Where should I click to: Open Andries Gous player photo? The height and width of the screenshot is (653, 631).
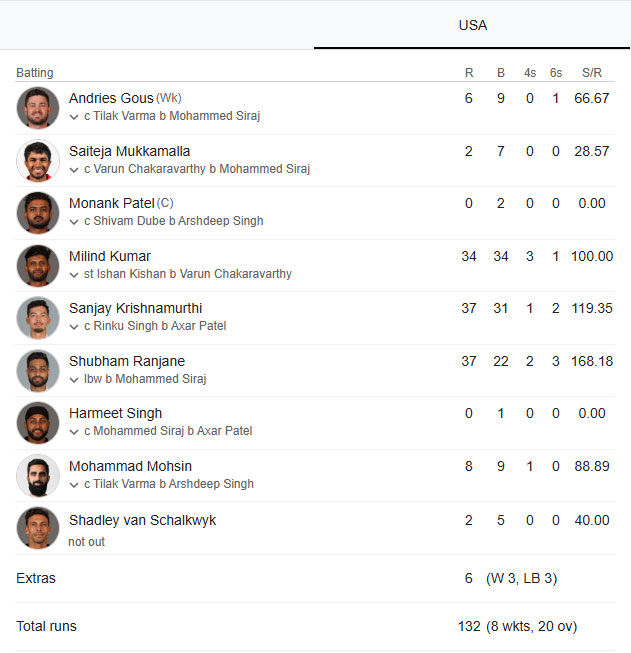[x=38, y=108]
